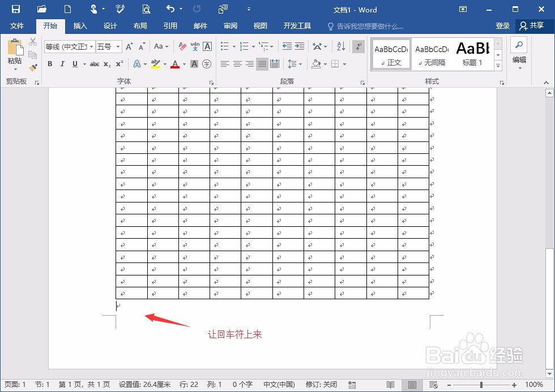Select the Format Painter icon
Viewport: 555px width, 392px height.
point(33,67)
